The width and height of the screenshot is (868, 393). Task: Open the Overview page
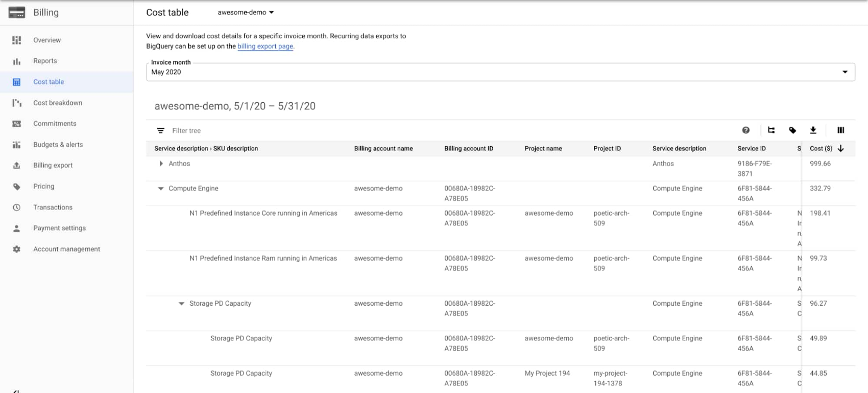(47, 40)
